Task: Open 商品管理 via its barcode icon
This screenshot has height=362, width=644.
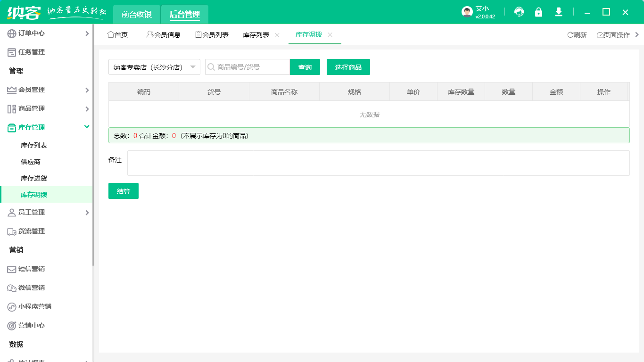Action: click(x=11, y=108)
